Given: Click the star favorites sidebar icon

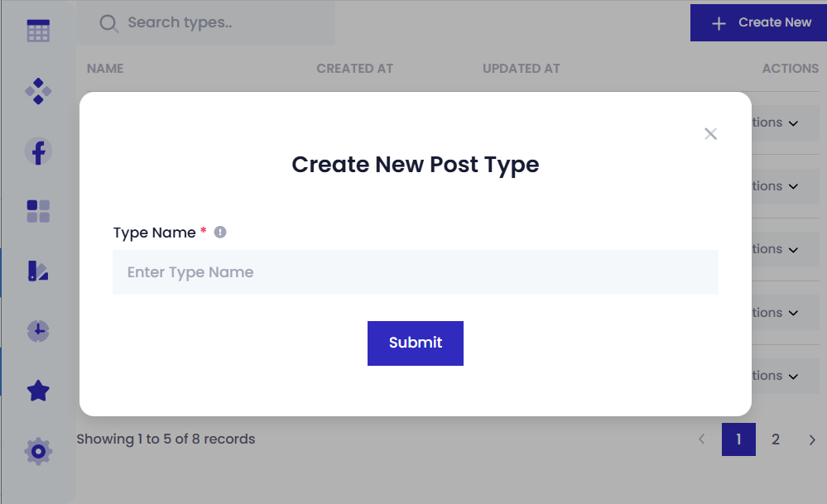Looking at the screenshot, I should (x=38, y=391).
